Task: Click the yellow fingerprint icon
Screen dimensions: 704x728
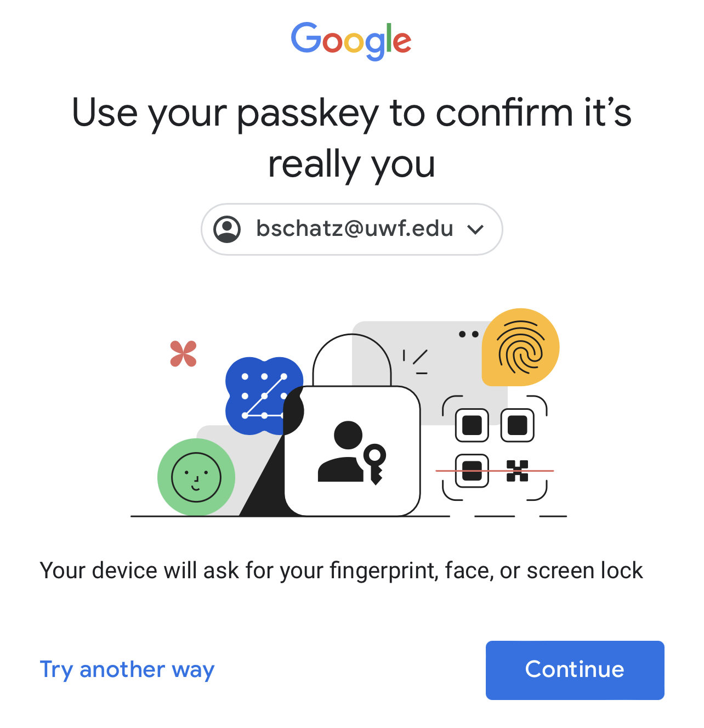Action: coord(520,347)
